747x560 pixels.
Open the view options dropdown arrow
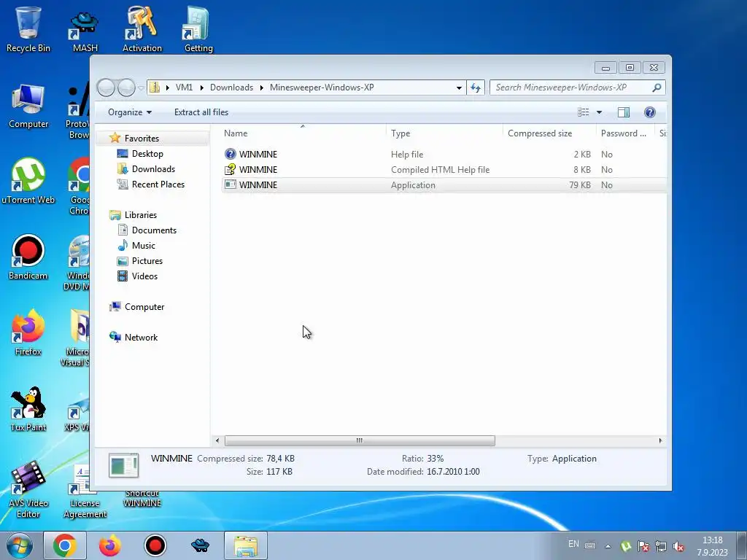click(x=600, y=112)
